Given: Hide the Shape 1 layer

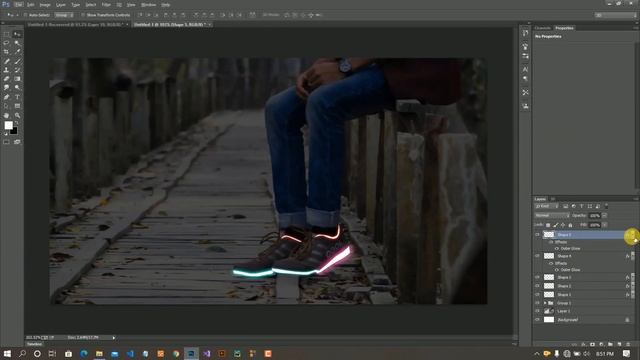Looking at the screenshot, I should click(537, 294).
